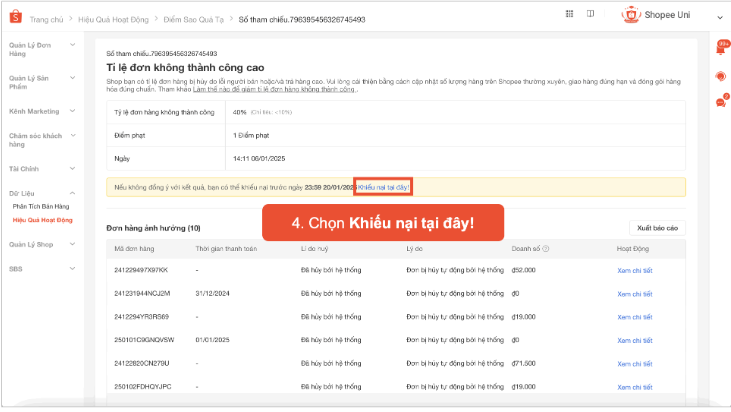View details for order 241231944NCJ2M
The width and height of the screenshot is (731, 412).
click(634, 294)
